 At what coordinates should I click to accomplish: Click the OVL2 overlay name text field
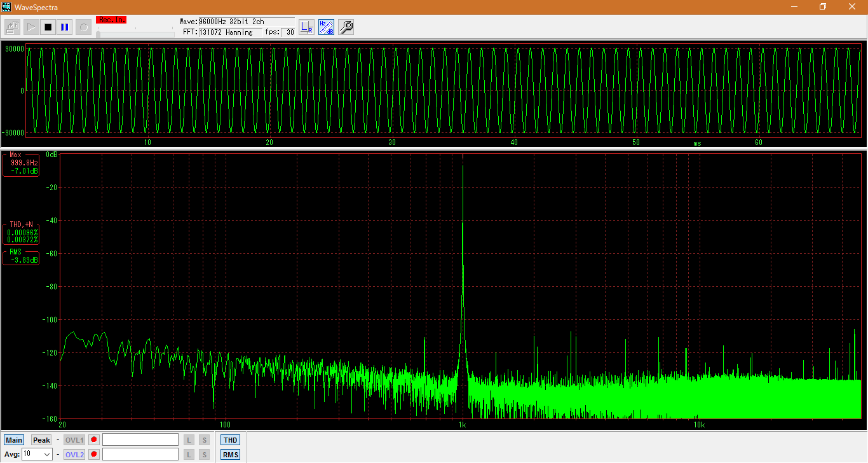click(140, 454)
